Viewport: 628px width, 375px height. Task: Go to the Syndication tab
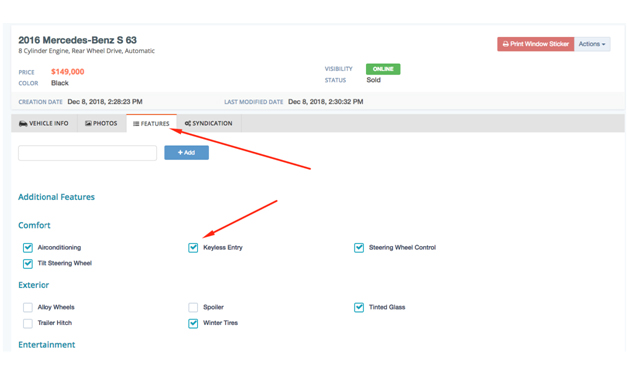tap(209, 123)
